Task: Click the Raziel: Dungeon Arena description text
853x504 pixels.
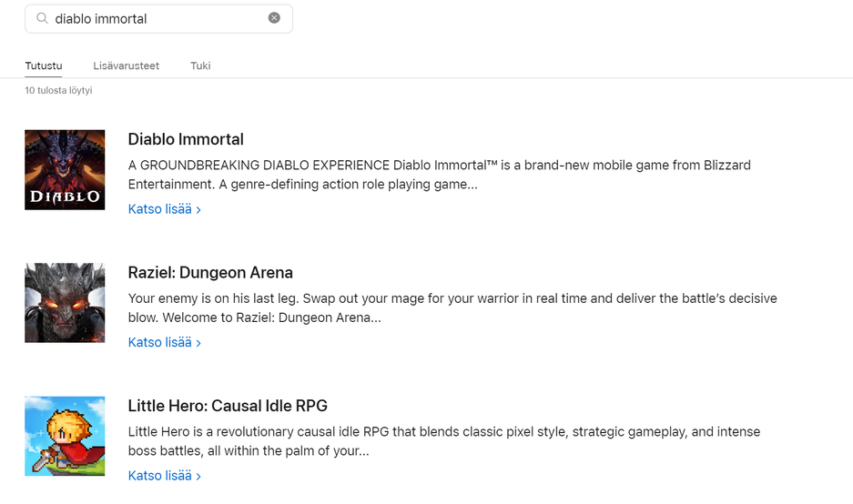Action: coord(452,307)
